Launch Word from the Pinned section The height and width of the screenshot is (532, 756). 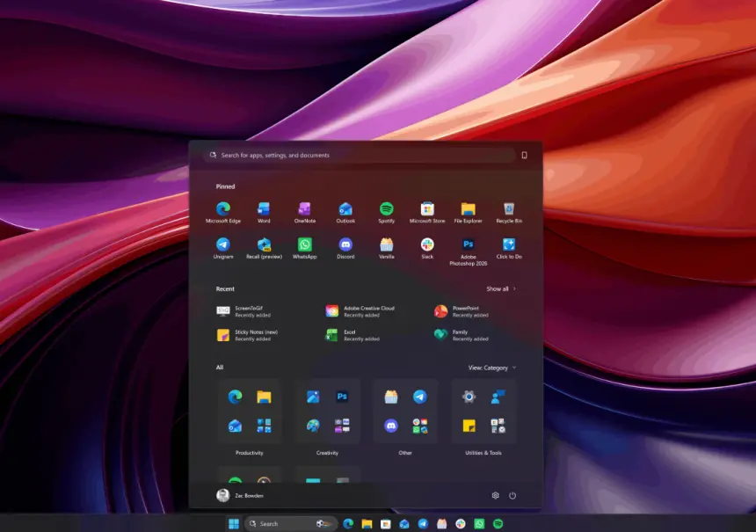(264, 212)
